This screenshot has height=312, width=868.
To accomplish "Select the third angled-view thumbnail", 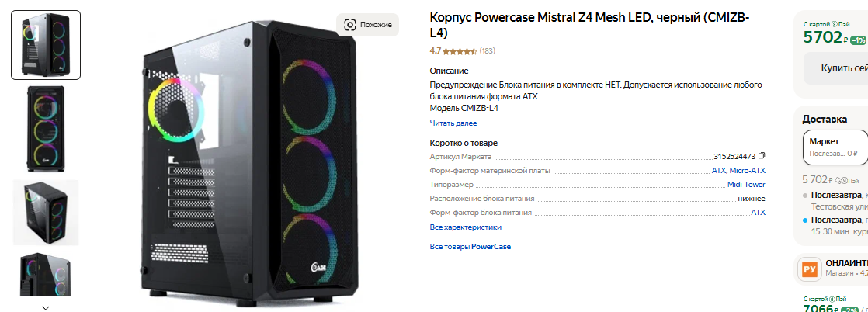I will coord(46,213).
